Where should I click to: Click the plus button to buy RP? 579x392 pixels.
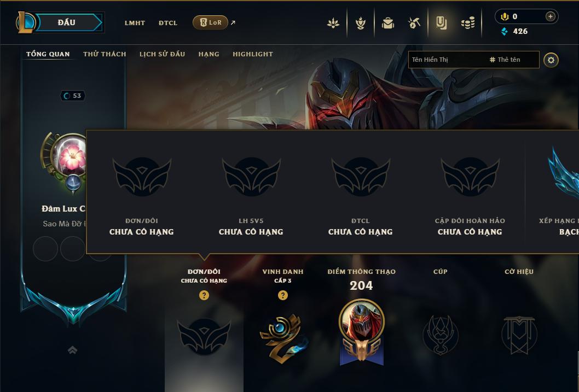(x=550, y=16)
